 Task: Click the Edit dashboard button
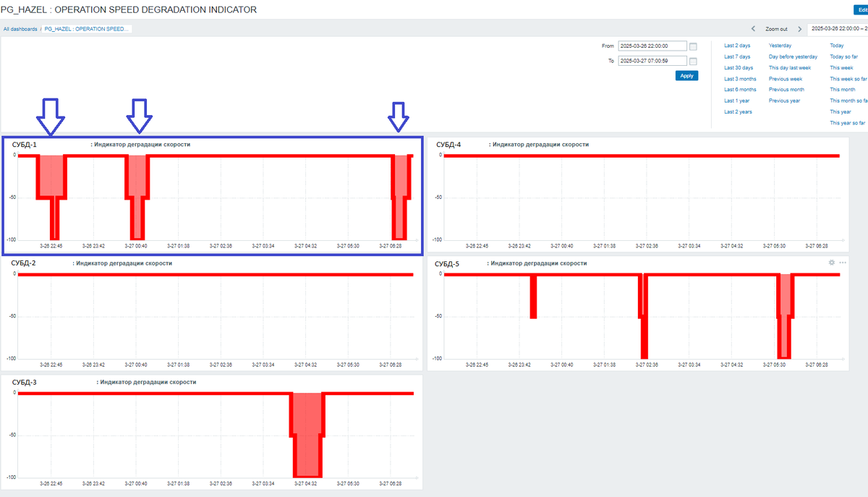(x=861, y=9)
